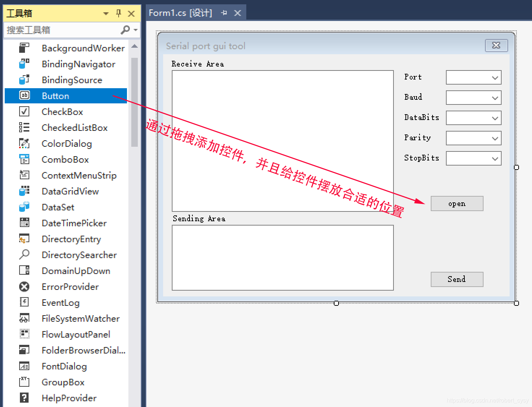Open the DataBits combo box dropdown
Image resolution: width=532 pixels, height=407 pixels.
tap(495, 118)
